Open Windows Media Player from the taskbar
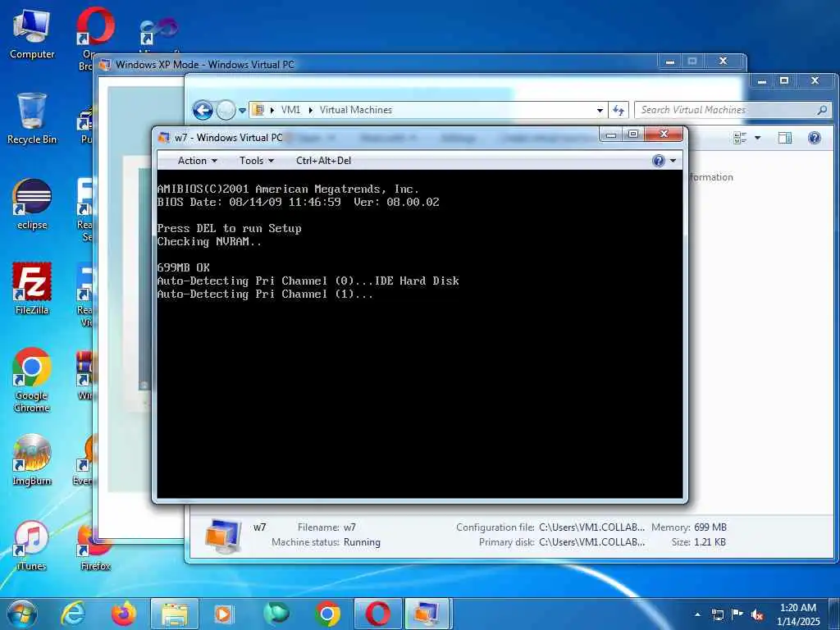This screenshot has width=840, height=630. tap(223, 614)
